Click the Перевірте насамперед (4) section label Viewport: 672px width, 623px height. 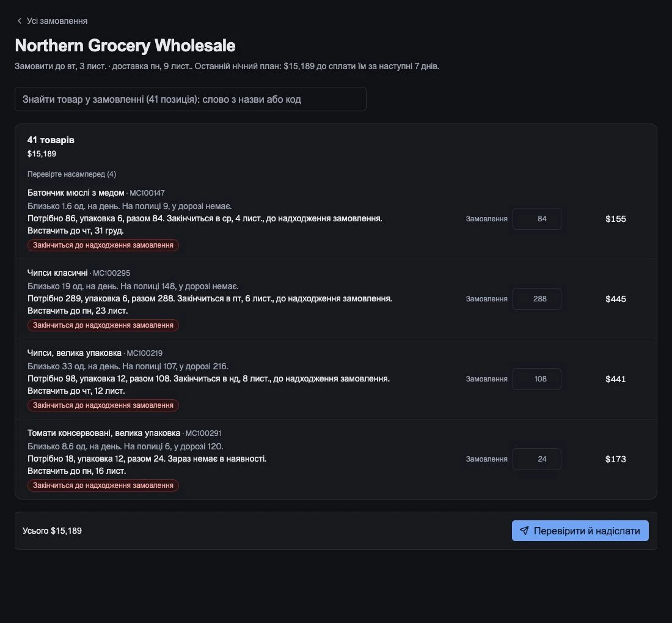[x=71, y=174]
